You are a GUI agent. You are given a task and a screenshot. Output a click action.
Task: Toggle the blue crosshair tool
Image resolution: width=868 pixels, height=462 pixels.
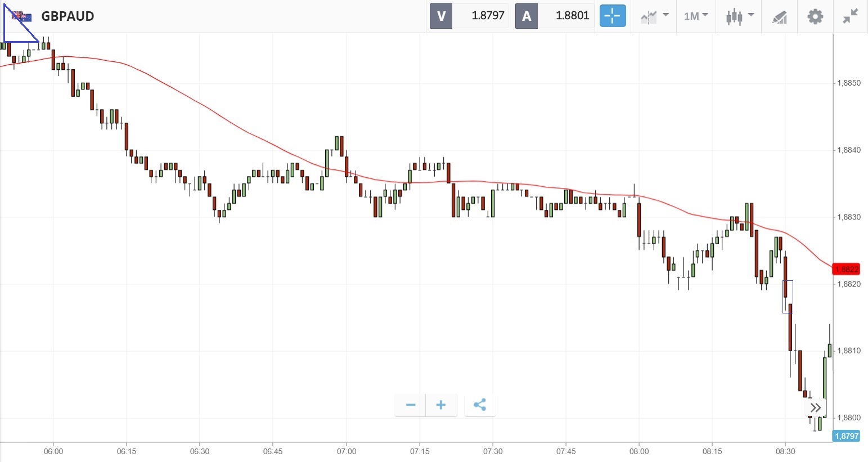612,16
